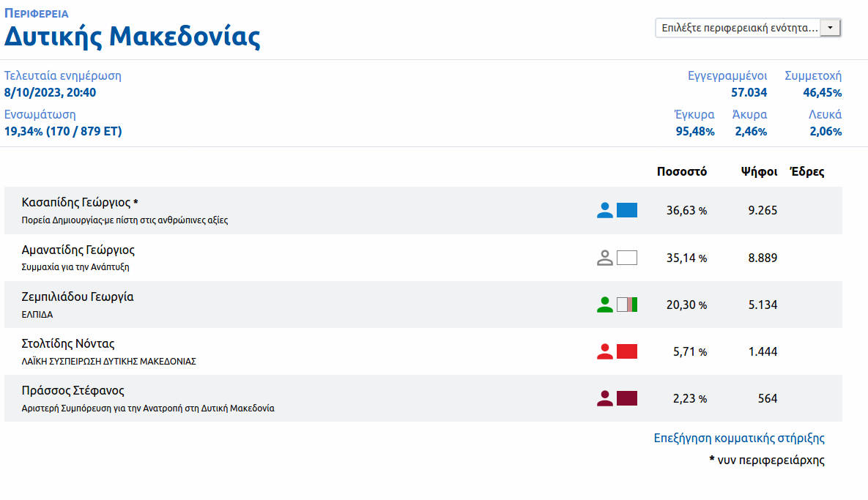Select candidate Αμανατίδης Γεώργιος
Screen dimensions: 868x500
(78, 250)
